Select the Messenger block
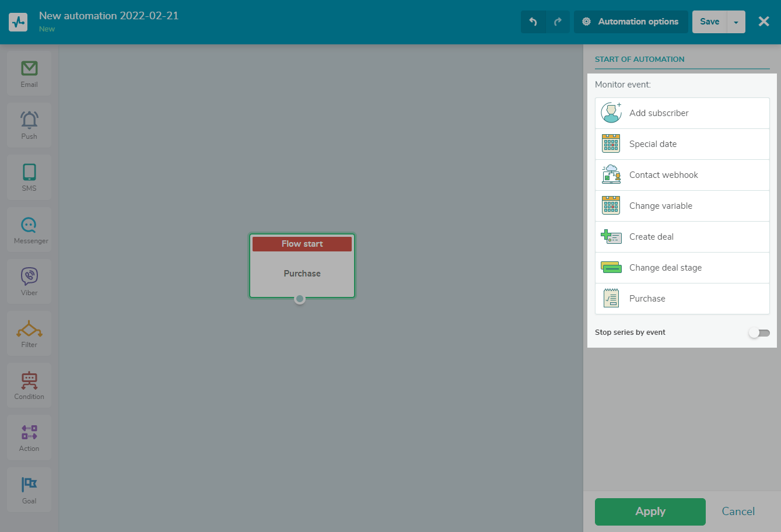Viewport: 781px width, 532px height. coord(29,229)
